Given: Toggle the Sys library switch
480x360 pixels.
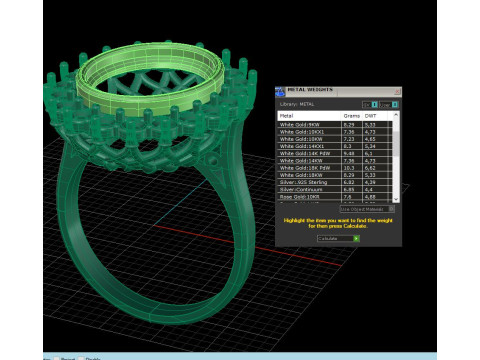Looking at the screenshot, I should point(375,105).
